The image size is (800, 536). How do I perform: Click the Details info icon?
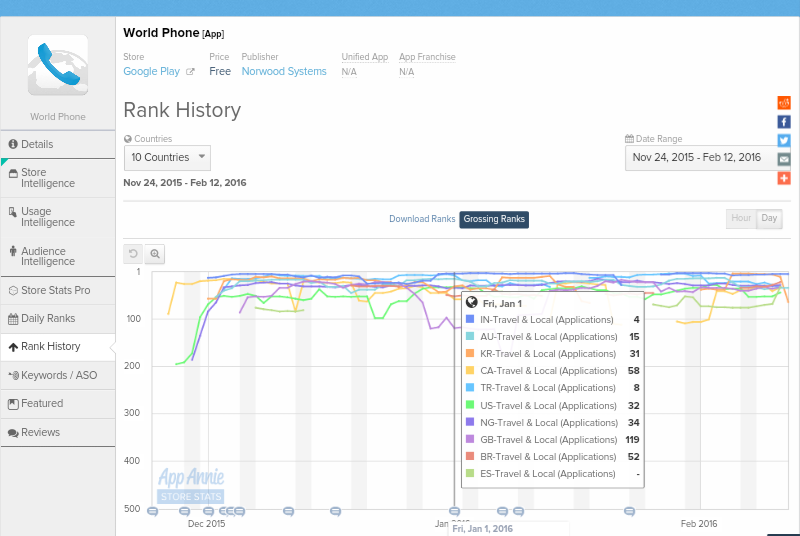pyautogui.click(x=13, y=144)
